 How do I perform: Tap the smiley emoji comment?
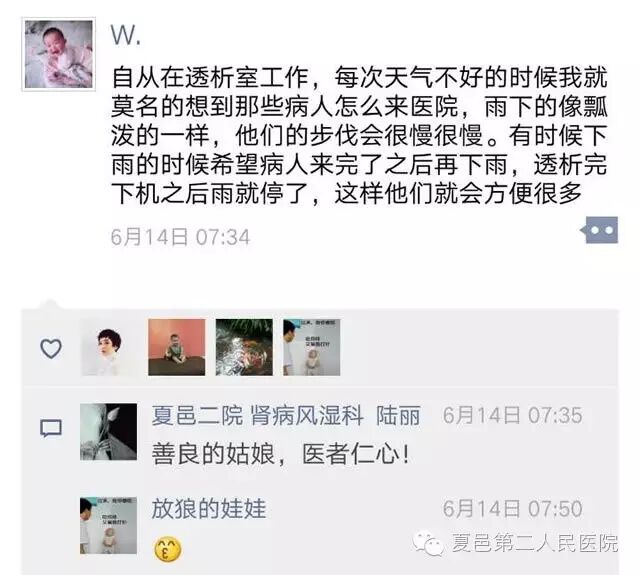[168, 549]
